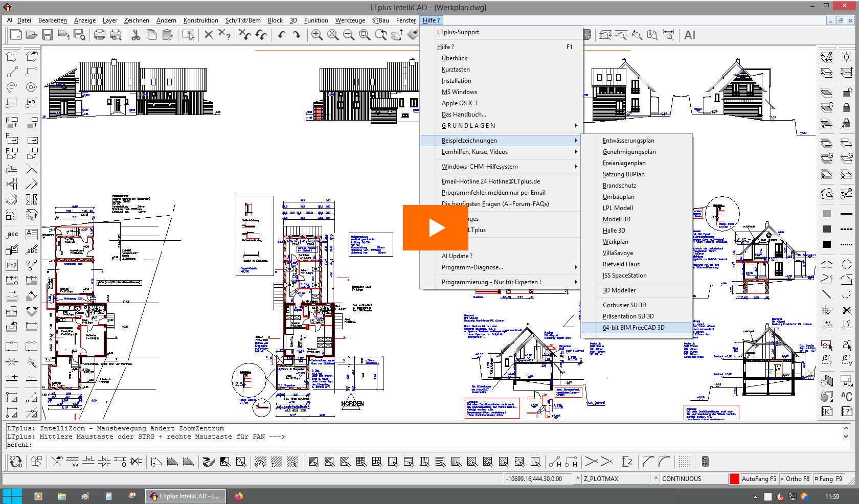Redo action with right arrow icon
The height and width of the screenshot is (504, 859).
(297, 35)
